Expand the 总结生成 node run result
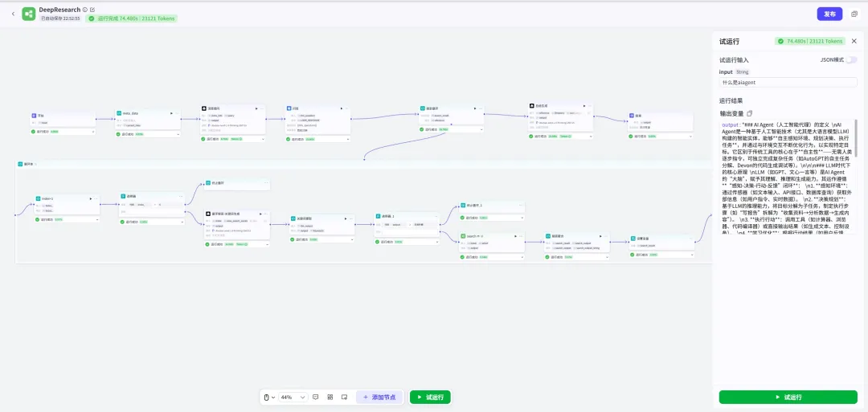868x412 pixels. click(x=590, y=136)
